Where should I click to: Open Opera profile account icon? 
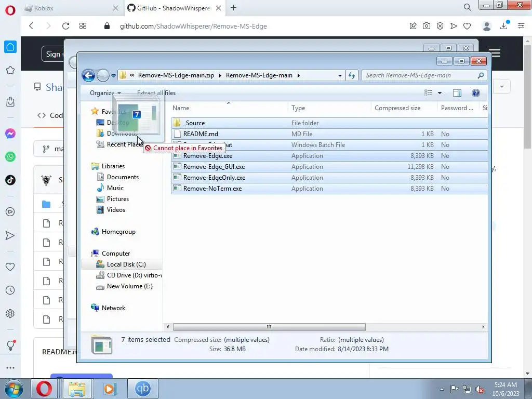point(487,26)
